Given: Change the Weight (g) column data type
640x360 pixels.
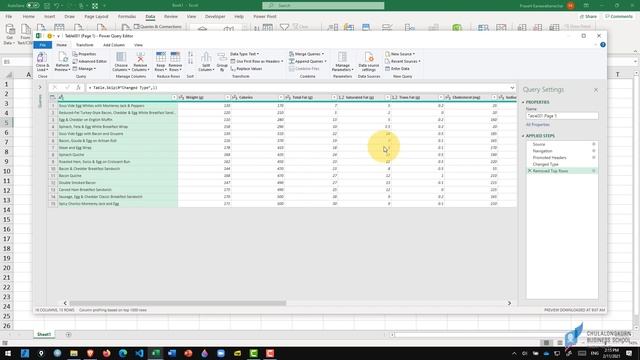Looking at the screenshot, I should click(x=182, y=97).
